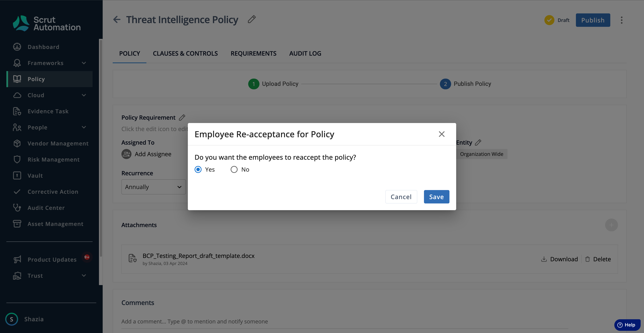Viewport: 644px width, 333px height.
Task: Switch to the CLAUSES & CONTROLS tab
Action: (185, 53)
